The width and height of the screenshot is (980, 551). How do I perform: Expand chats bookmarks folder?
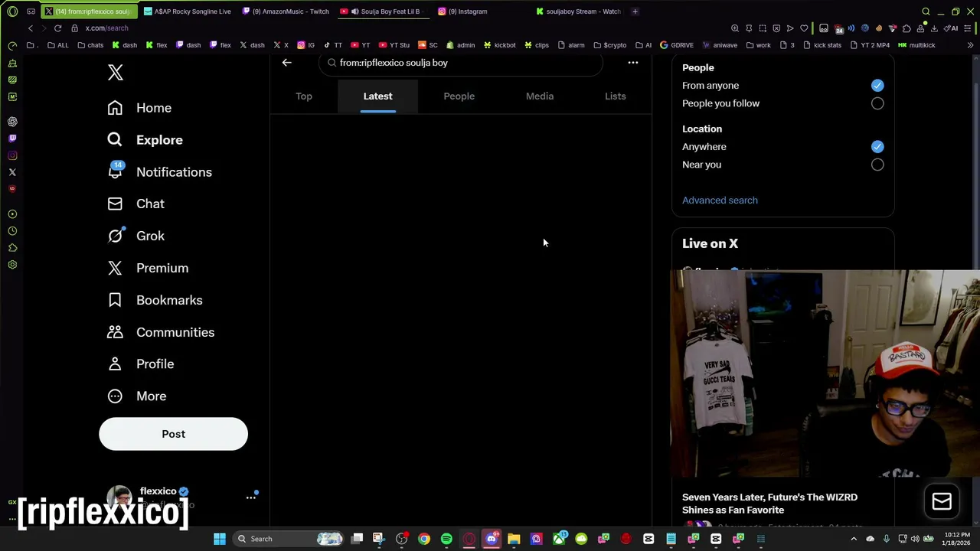click(90, 45)
